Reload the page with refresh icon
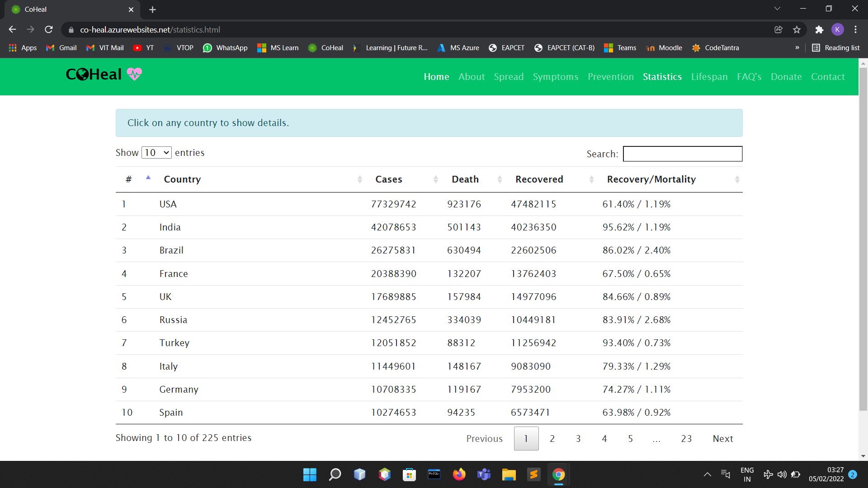 (49, 30)
